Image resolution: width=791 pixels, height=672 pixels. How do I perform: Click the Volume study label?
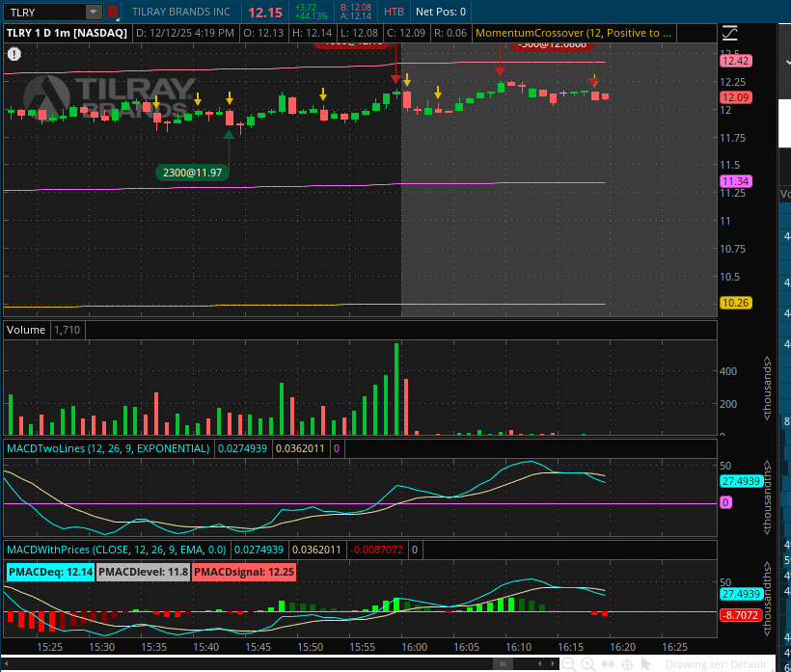[26, 330]
